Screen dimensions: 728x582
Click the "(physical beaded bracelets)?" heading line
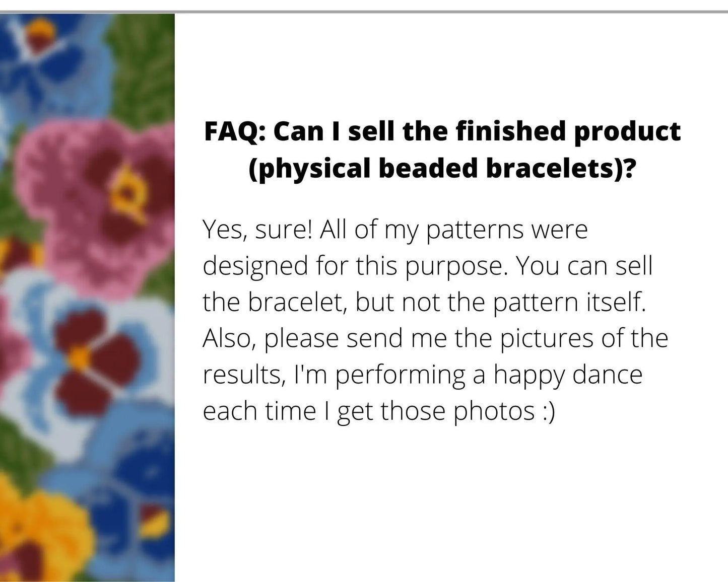coord(442,168)
